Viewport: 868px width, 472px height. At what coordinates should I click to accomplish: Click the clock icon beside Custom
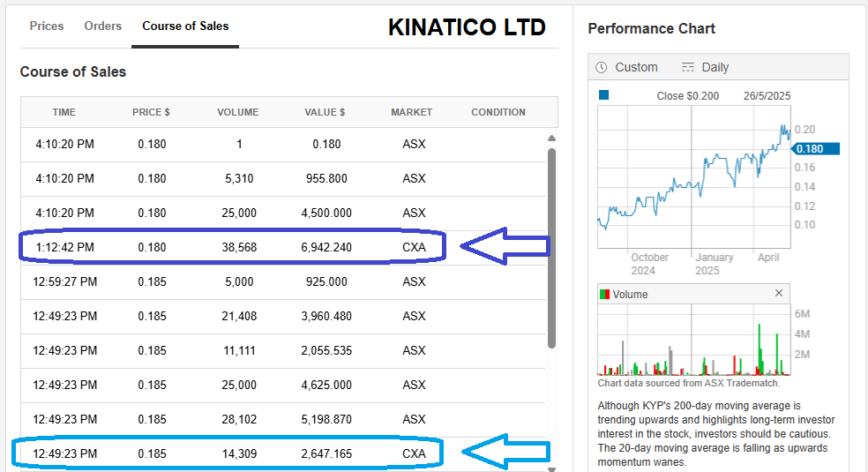click(602, 67)
